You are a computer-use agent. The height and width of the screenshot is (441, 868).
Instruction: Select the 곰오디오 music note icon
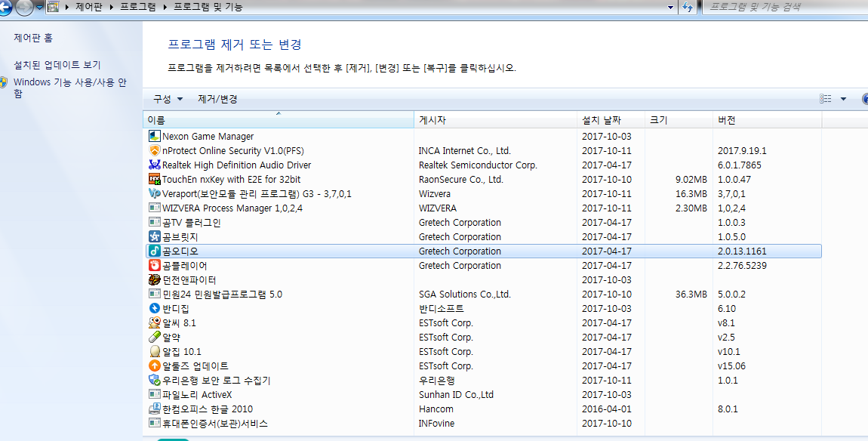155,251
